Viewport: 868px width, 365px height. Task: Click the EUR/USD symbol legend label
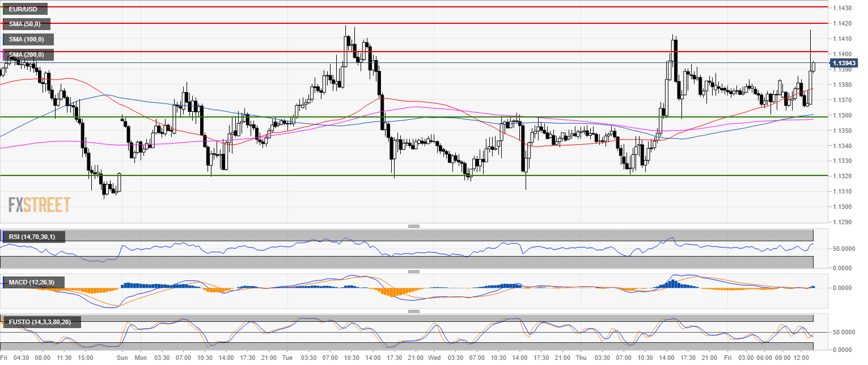point(24,9)
